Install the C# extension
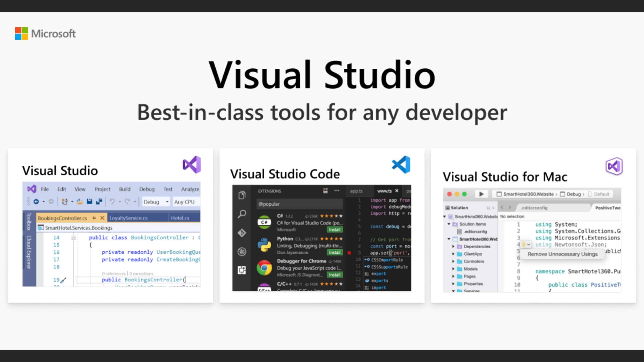This screenshot has width=644, height=362. click(335, 230)
